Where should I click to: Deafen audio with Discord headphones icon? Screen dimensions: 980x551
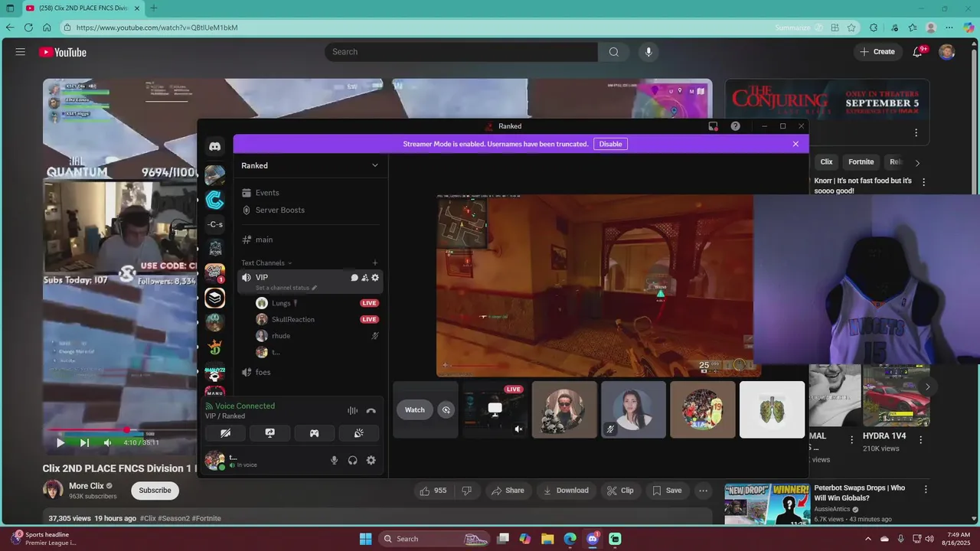[352, 460]
